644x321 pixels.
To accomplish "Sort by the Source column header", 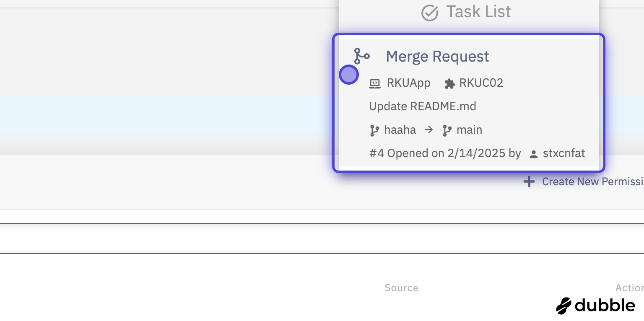I will [401, 288].
